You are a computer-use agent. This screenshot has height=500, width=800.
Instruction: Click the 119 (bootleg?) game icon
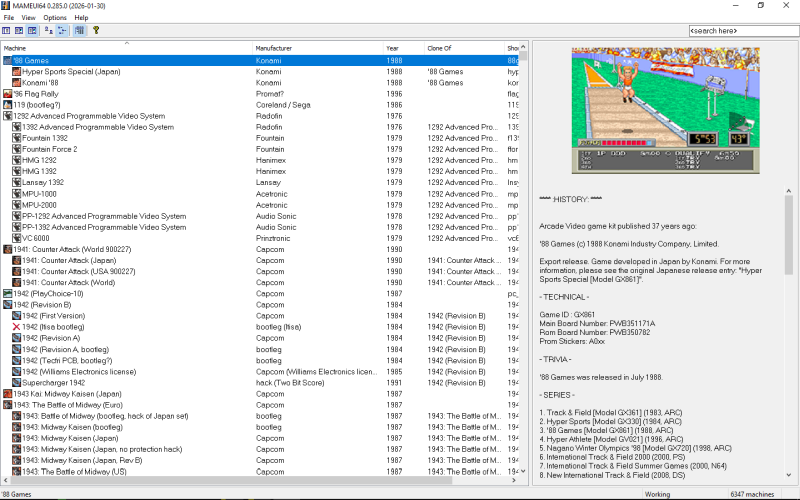click(8, 105)
